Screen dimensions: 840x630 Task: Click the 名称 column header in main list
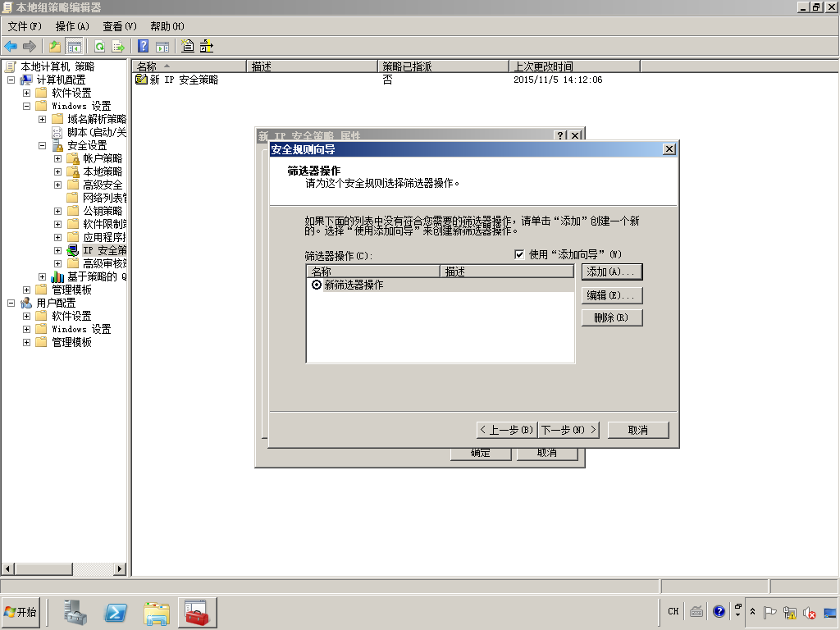tap(189, 66)
